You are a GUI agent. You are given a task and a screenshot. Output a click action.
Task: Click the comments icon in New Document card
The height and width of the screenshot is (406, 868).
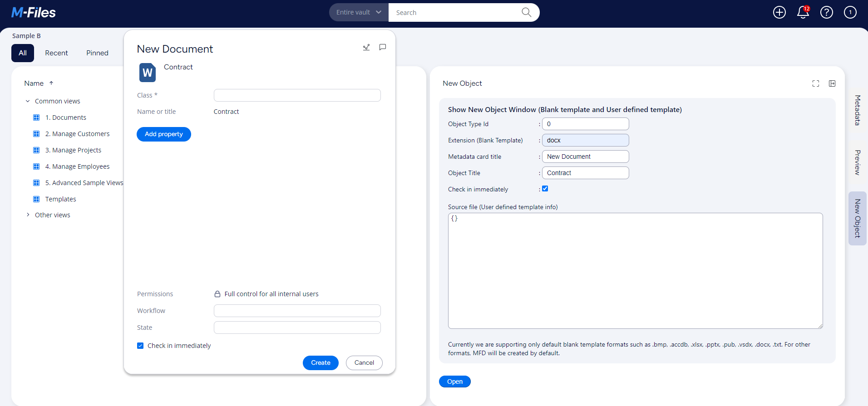pos(383,47)
